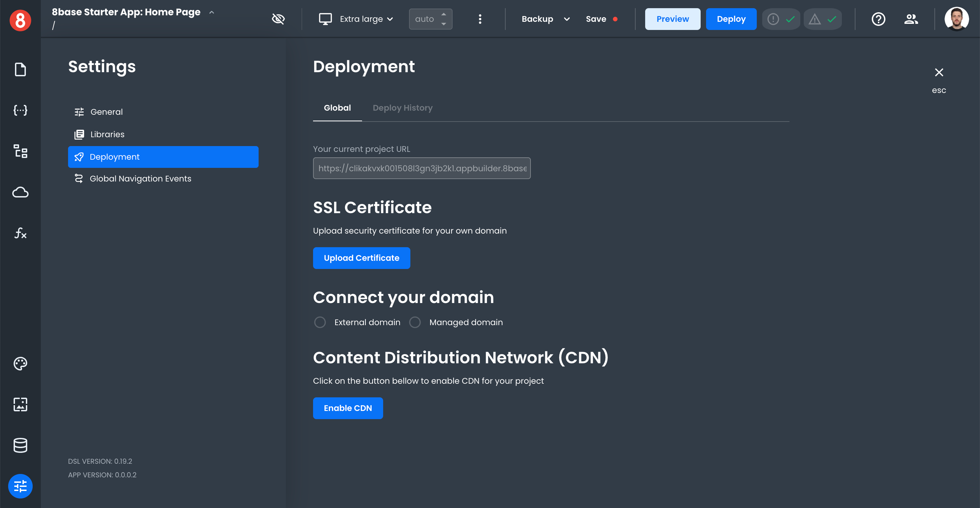980x508 pixels.
Task: Click the current project URL field
Action: point(422,168)
